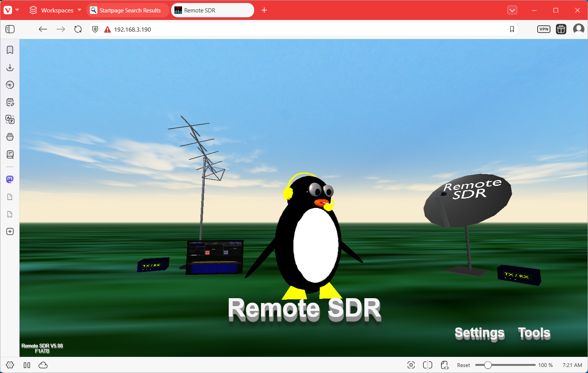This screenshot has height=373, width=588.
Task: Toggle the side panel visibility
Action: coord(10,29)
